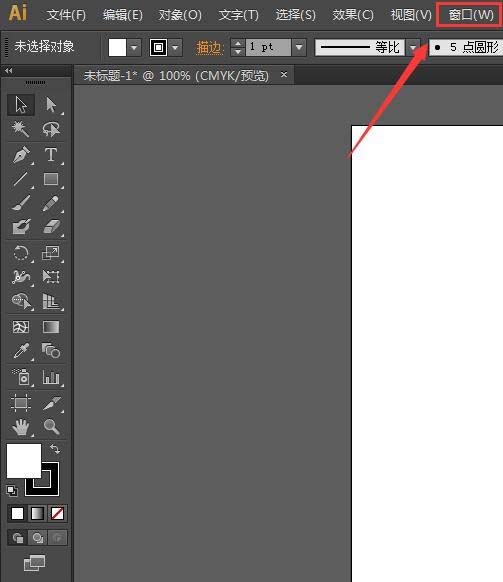Select the Rectangle tool
503x582 pixels.
51,179
